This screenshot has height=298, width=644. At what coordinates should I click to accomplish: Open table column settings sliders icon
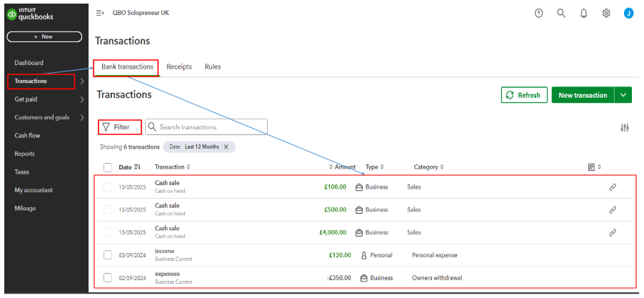pyautogui.click(x=625, y=128)
